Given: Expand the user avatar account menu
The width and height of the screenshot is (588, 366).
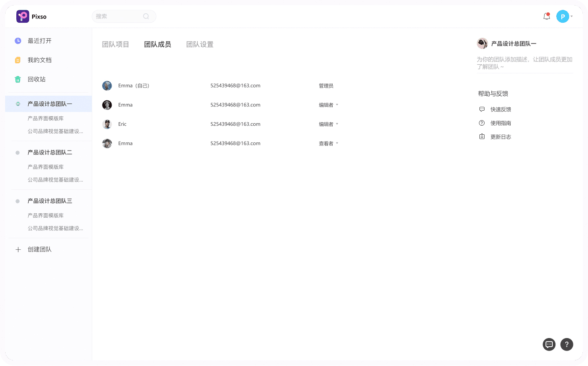Looking at the screenshot, I should [564, 17].
